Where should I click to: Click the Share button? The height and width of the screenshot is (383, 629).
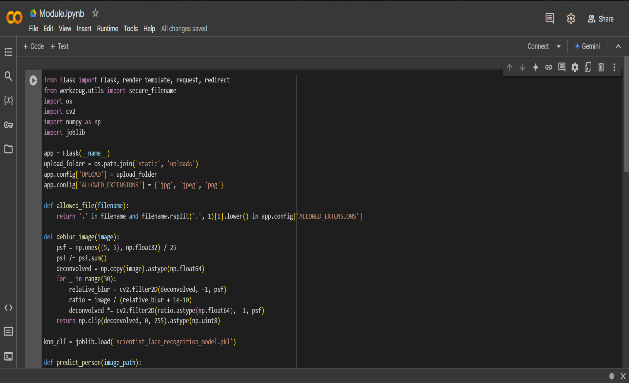click(x=601, y=19)
